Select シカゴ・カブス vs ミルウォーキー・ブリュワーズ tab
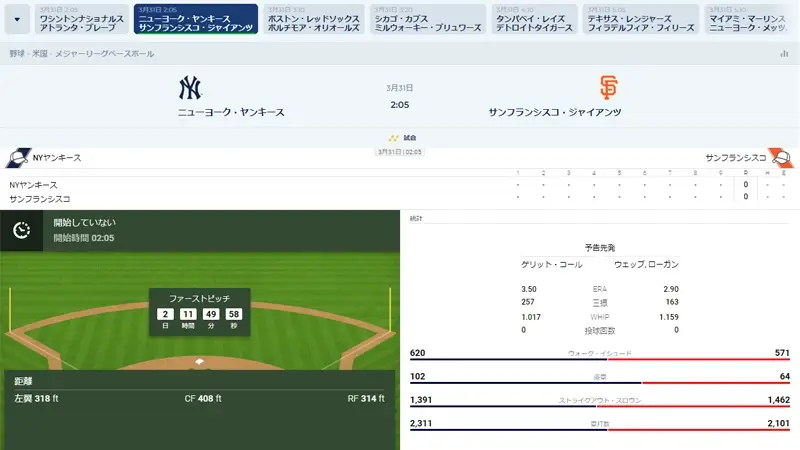Viewport: 800px width, 450px height. (428, 19)
